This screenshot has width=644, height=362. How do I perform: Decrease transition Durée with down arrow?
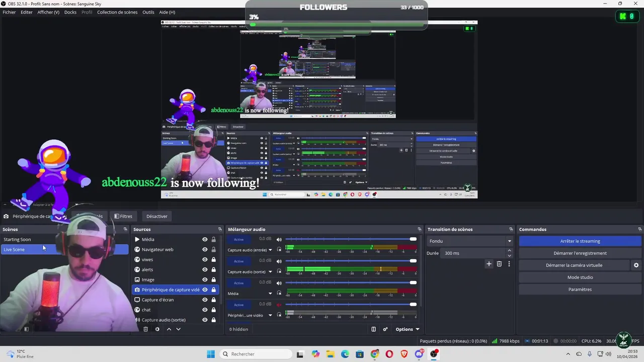(509, 255)
